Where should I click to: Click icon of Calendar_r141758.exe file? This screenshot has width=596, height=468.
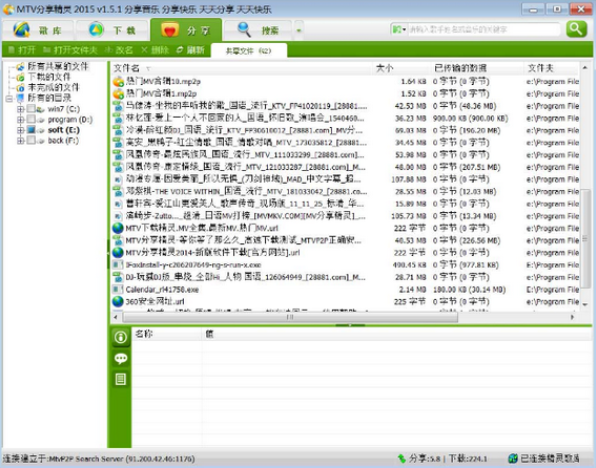pos(118,289)
